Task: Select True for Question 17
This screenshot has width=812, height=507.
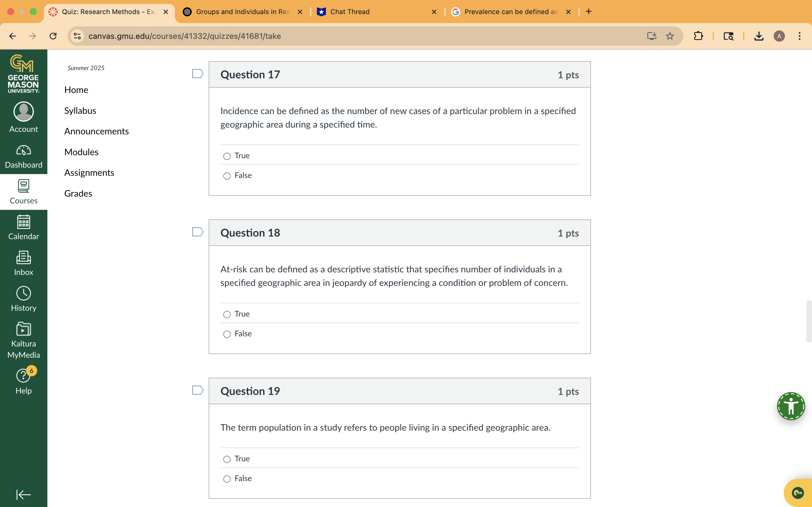Action: click(226, 156)
